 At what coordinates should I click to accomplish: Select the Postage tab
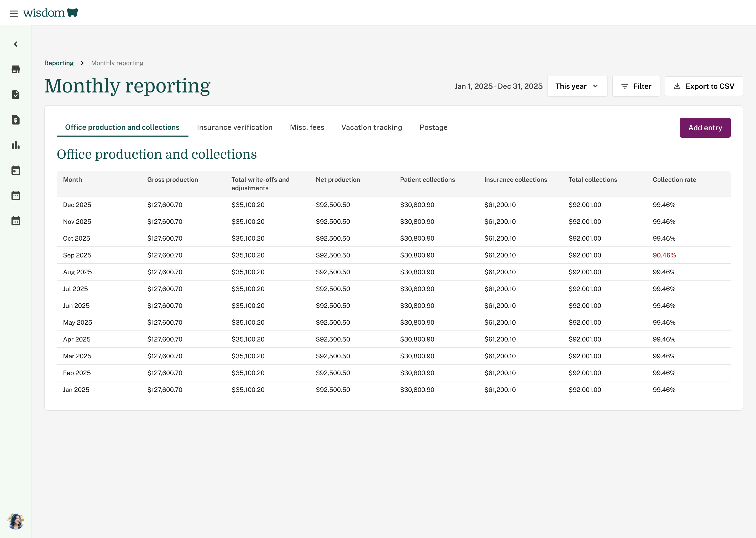click(x=433, y=128)
